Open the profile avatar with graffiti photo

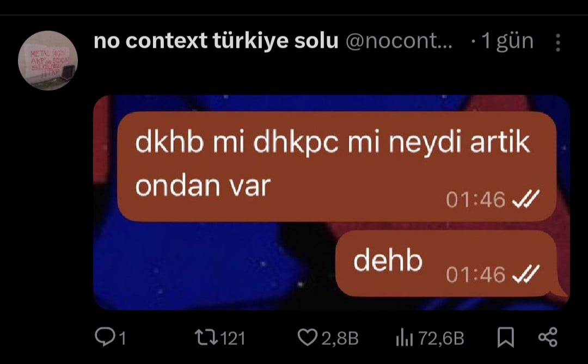48,60
